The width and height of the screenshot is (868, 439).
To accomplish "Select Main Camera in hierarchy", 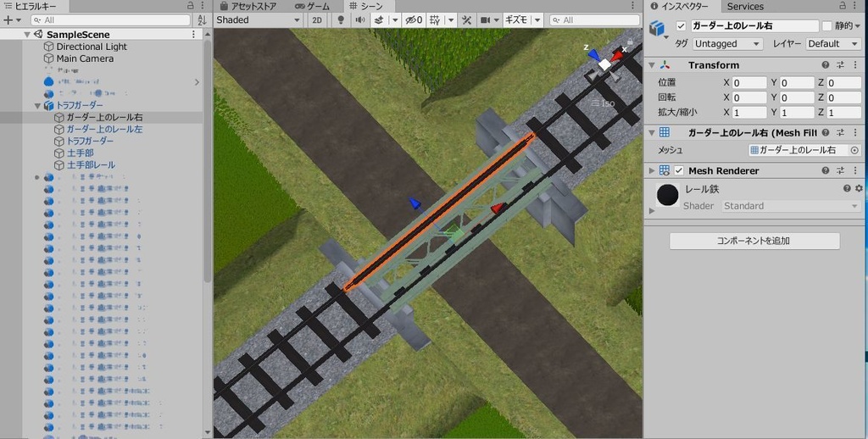I will pos(85,58).
